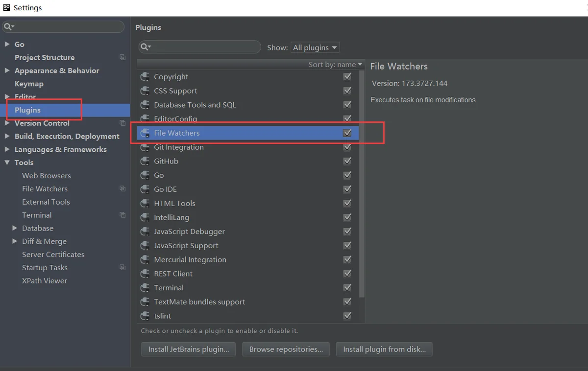Image resolution: width=588 pixels, height=371 pixels.
Task: Click the JavaScript Support plugin icon
Action: [x=145, y=246]
